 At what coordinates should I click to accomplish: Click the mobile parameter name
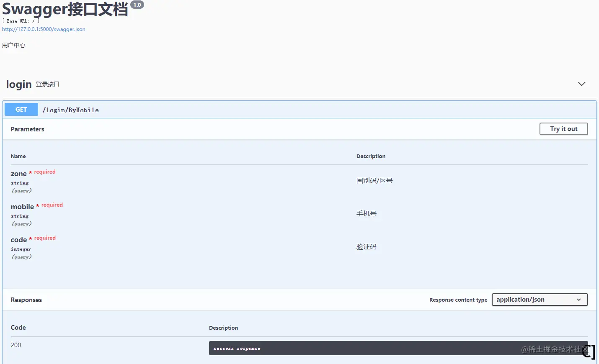22,207
